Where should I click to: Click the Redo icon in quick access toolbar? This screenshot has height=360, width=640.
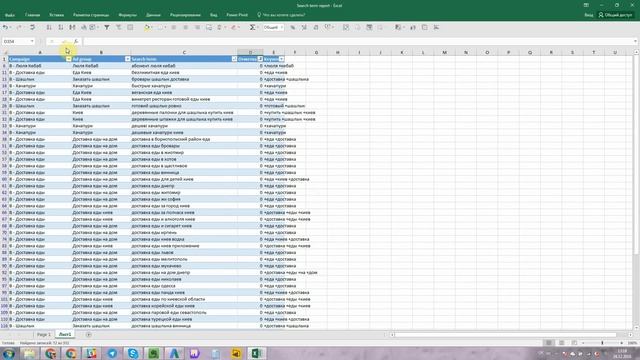click(x=19, y=27)
